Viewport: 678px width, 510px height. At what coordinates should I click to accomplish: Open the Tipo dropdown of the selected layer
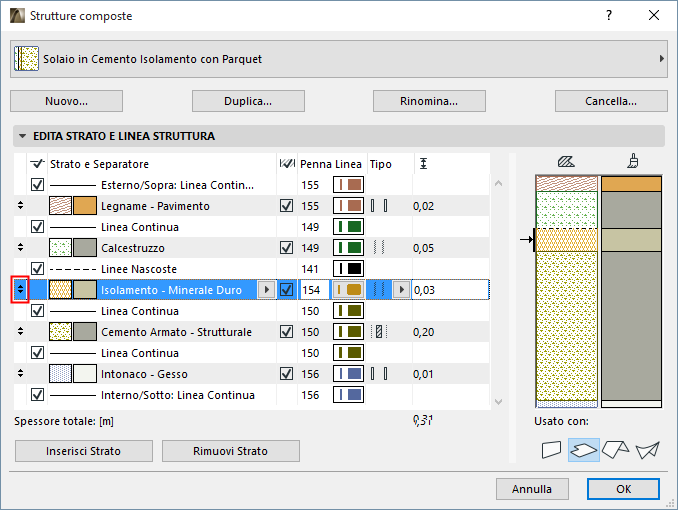click(x=402, y=290)
